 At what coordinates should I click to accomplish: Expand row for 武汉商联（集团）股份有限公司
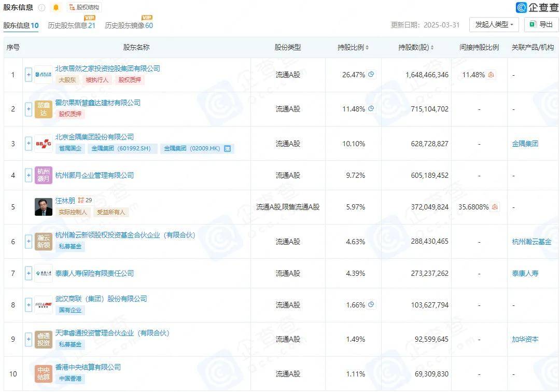tap(29, 305)
